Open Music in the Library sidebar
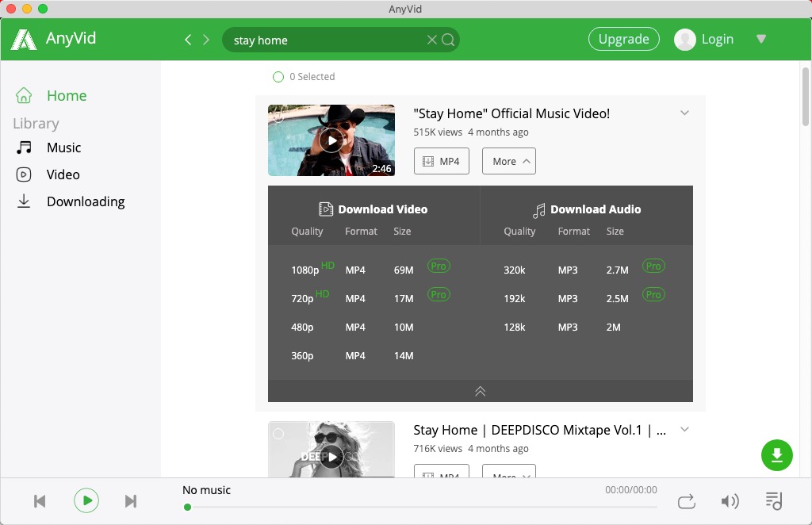The image size is (812, 525). click(63, 148)
